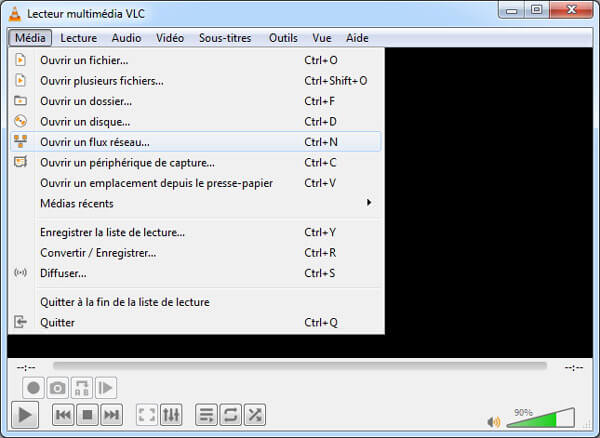Choose Quitter à la fin de la liste de lecture
The width and height of the screenshot is (600, 438).
tap(196, 302)
